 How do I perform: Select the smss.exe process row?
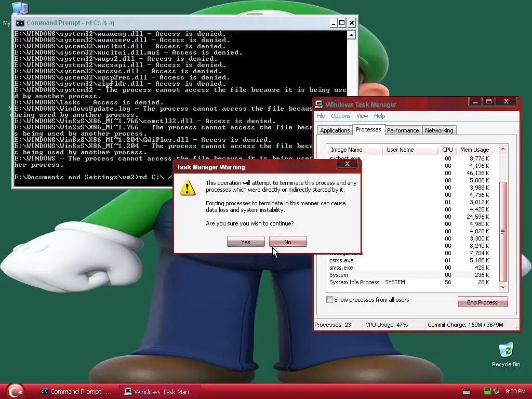pyautogui.click(x=412, y=268)
